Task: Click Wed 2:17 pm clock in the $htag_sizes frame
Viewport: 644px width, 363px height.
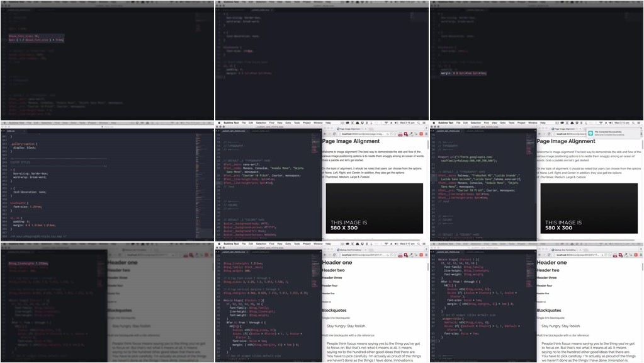Action: tap(407, 244)
